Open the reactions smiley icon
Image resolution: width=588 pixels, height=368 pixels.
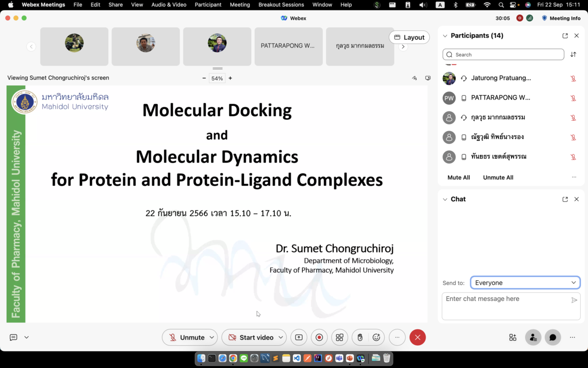[377, 338]
